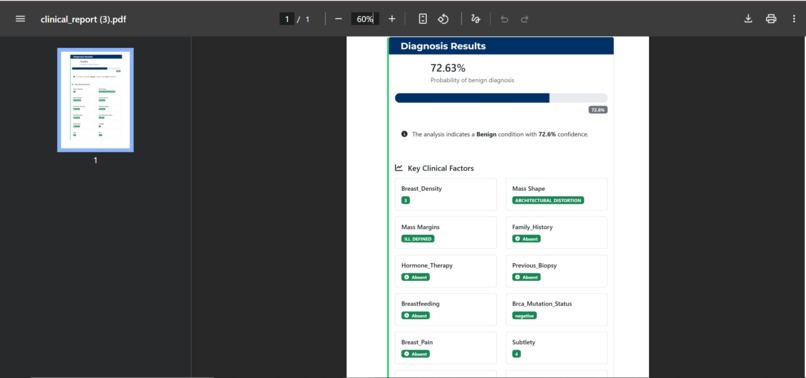
Task: Activate the draw annotation tool
Action: coord(475,19)
